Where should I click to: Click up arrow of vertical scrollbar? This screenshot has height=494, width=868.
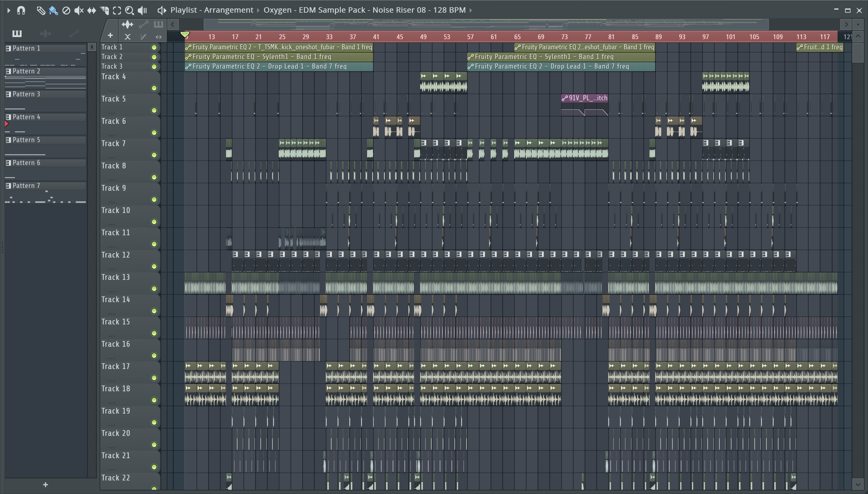(x=858, y=36)
